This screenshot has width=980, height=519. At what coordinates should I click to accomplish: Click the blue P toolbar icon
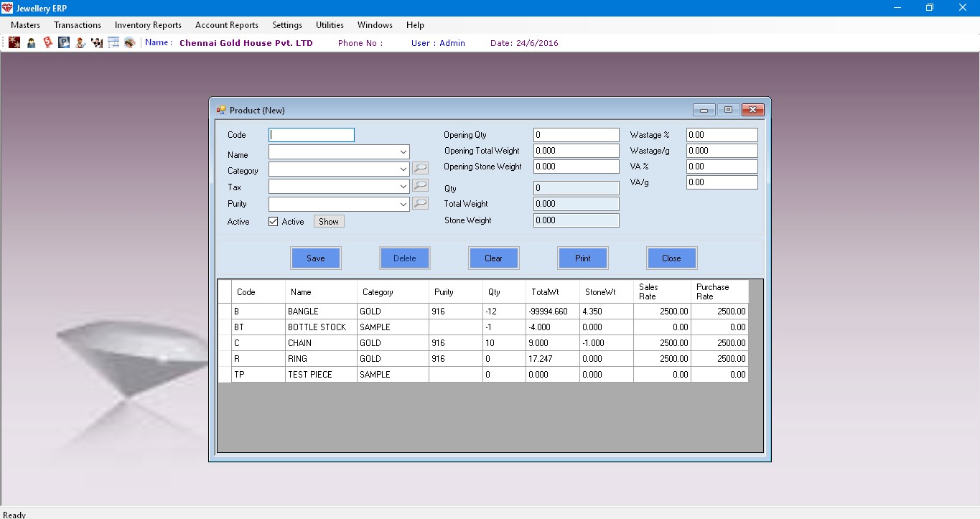tap(65, 42)
